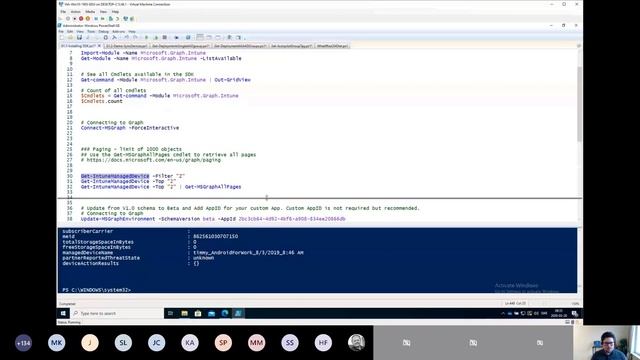Select participant SP avatar
The width and height of the screenshot is (640, 360).
[x=223, y=343]
